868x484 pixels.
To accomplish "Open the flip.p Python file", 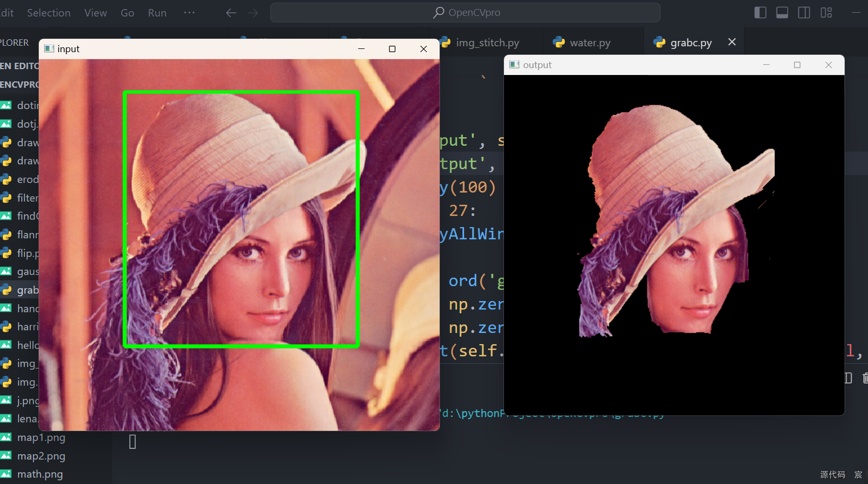I will 19,253.
